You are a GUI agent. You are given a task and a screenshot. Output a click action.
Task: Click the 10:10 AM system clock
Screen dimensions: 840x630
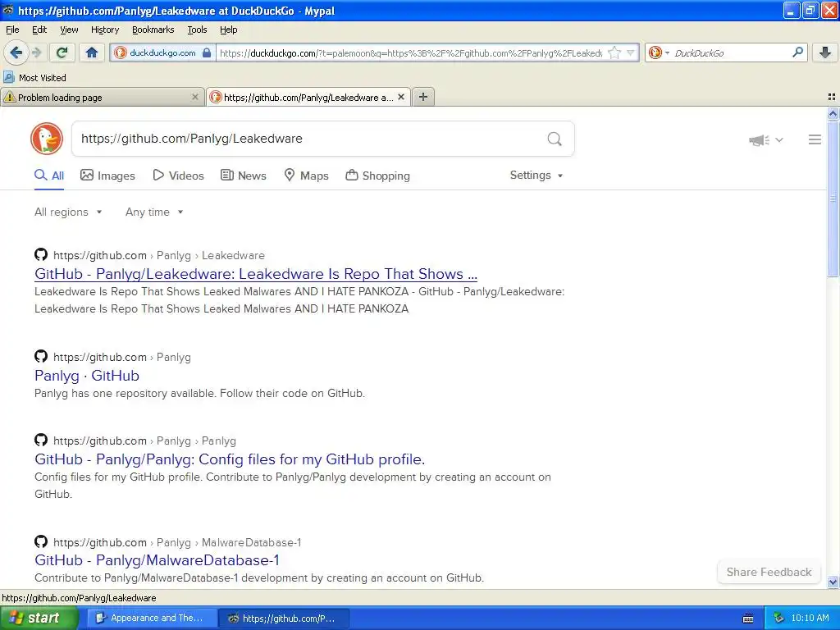tap(810, 619)
